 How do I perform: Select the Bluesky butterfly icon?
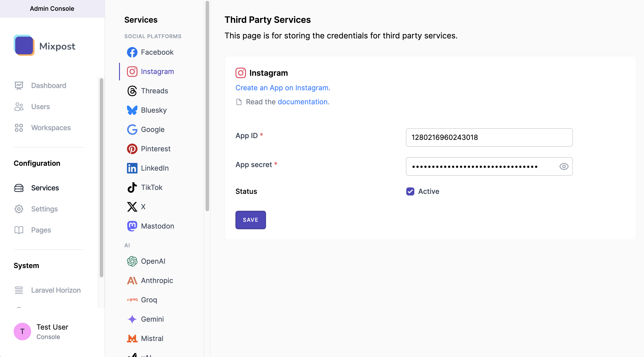132,110
